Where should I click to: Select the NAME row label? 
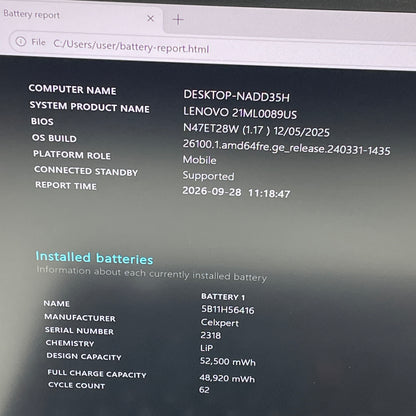click(x=57, y=303)
